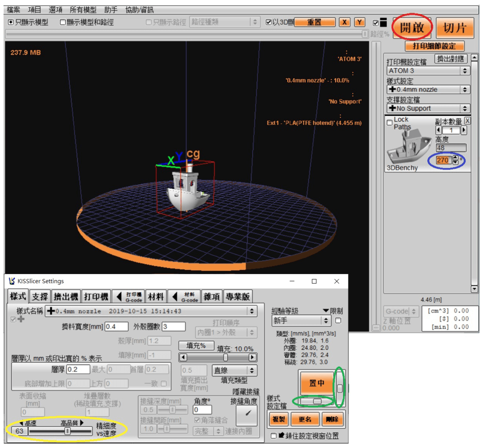Image resolution: width=486 pixels, height=448 pixels.
Task: Click the 切片 slice button
Action: (455, 27)
